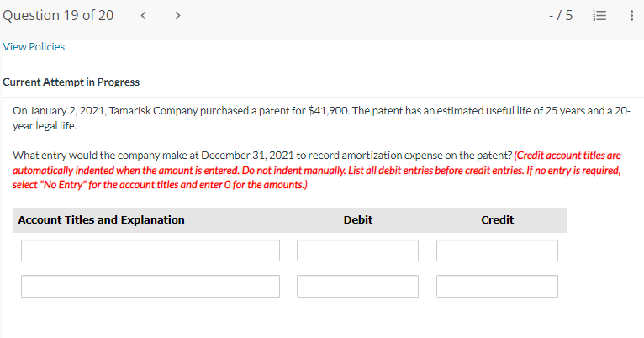Click the -/5 score indicator
This screenshot has width=644, height=338.
[560, 16]
